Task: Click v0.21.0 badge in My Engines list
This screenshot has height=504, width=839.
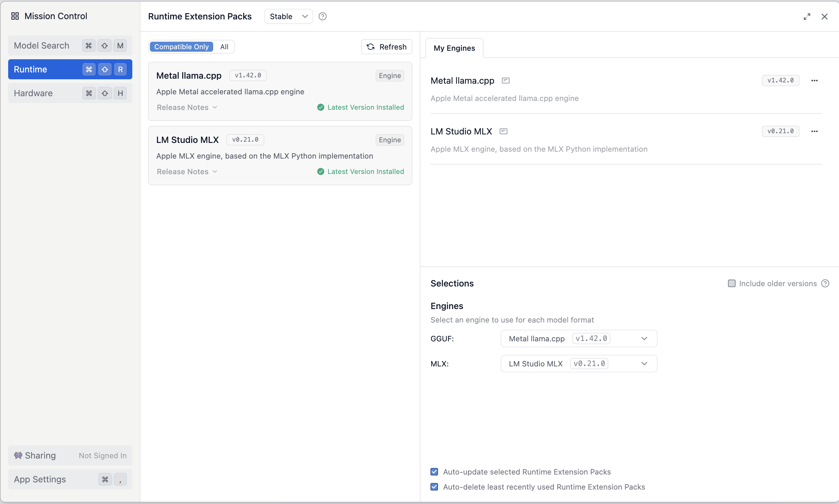Action: click(x=780, y=131)
